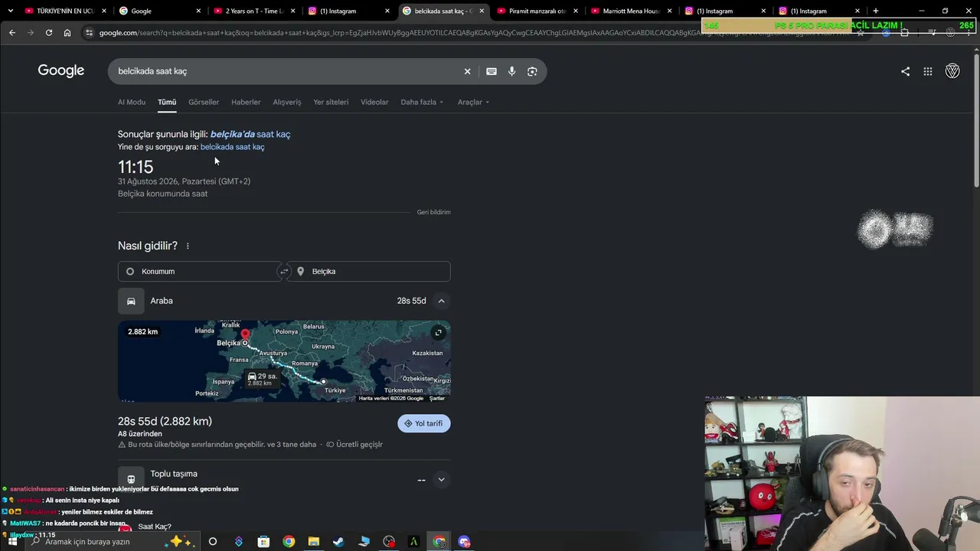
Task: Click the Ücretli geçişler toll notice
Action: (354, 445)
